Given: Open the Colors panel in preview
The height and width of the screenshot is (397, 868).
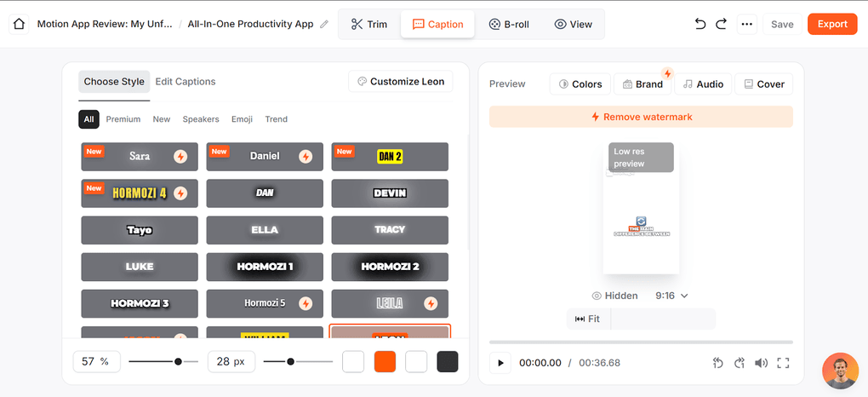Looking at the screenshot, I should pos(580,84).
